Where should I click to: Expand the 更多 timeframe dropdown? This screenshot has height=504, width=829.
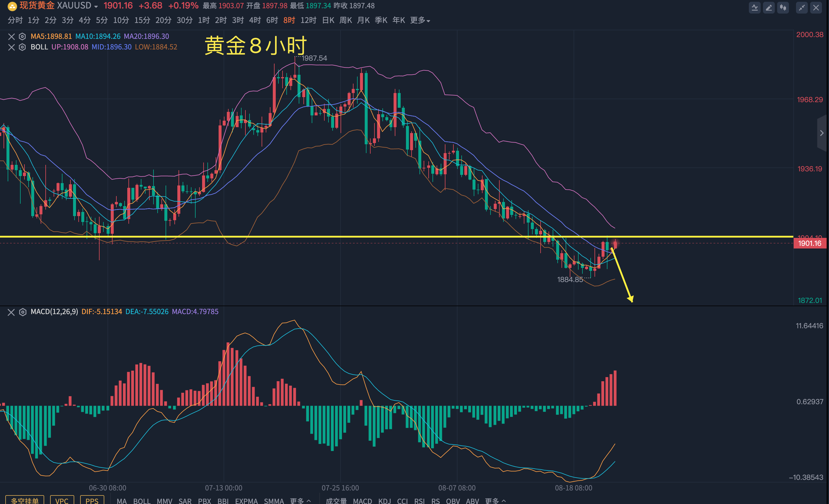point(420,21)
